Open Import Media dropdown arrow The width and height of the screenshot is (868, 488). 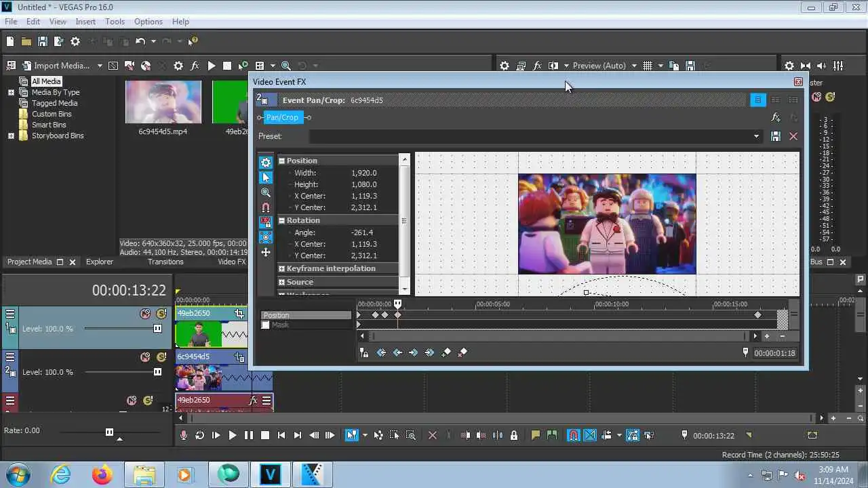coord(100,66)
